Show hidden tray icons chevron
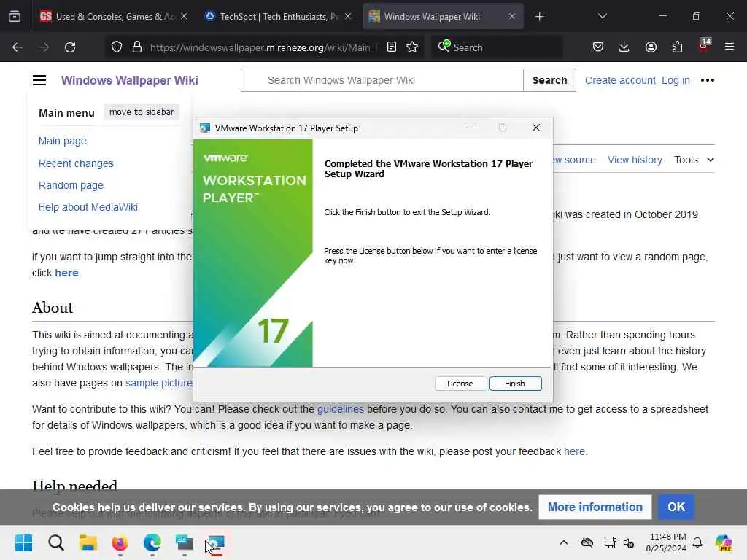The width and height of the screenshot is (747, 560). pyautogui.click(x=564, y=542)
